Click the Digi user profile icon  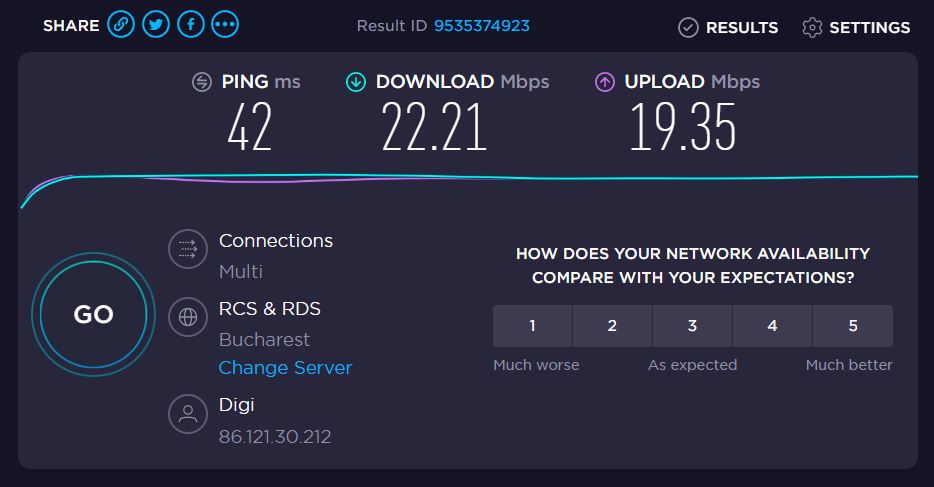[x=187, y=412]
